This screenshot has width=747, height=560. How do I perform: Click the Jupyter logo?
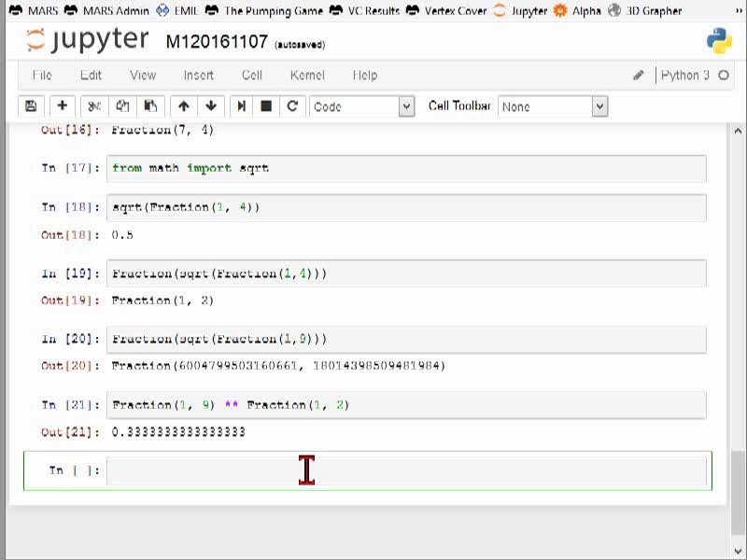[x=87, y=40]
